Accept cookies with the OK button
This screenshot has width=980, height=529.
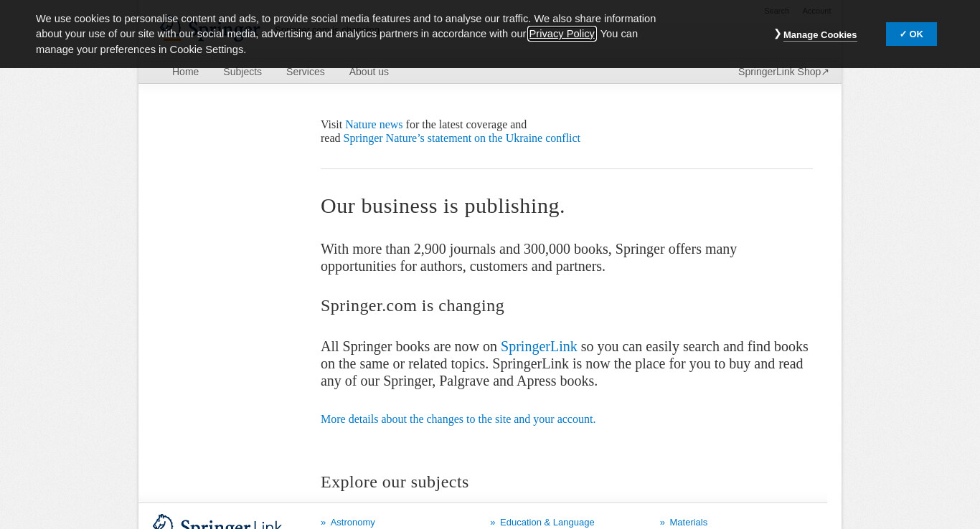coord(911,34)
